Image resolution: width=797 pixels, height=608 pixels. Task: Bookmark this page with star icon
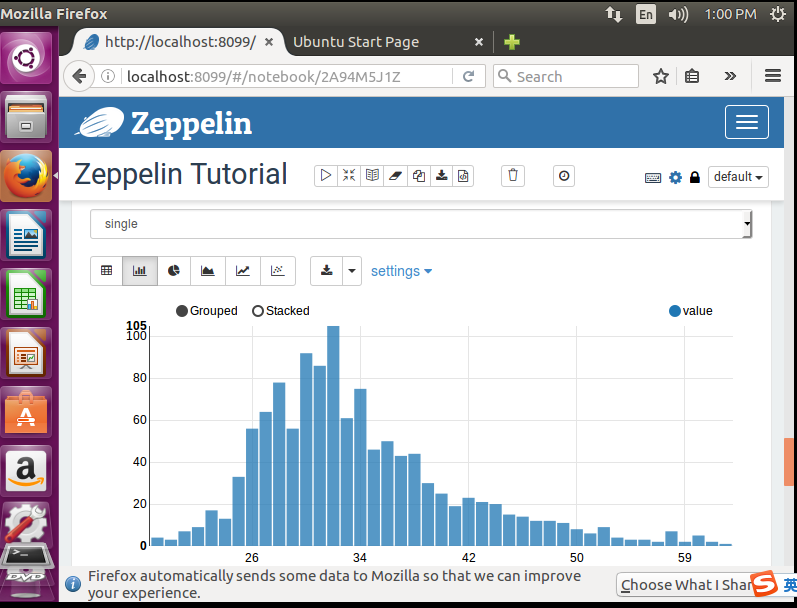pyautogui.click(x=660, y=76)
